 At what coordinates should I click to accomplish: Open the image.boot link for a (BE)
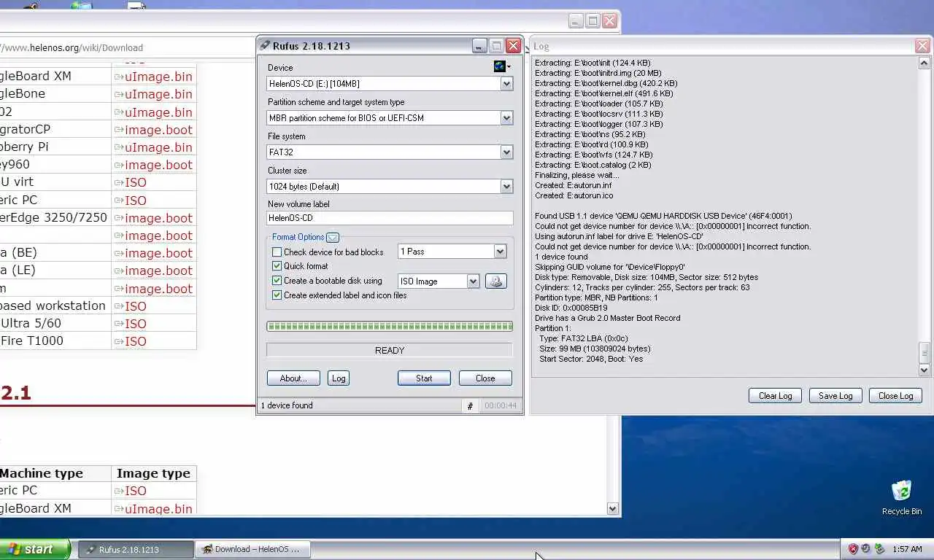coord(158,253)
